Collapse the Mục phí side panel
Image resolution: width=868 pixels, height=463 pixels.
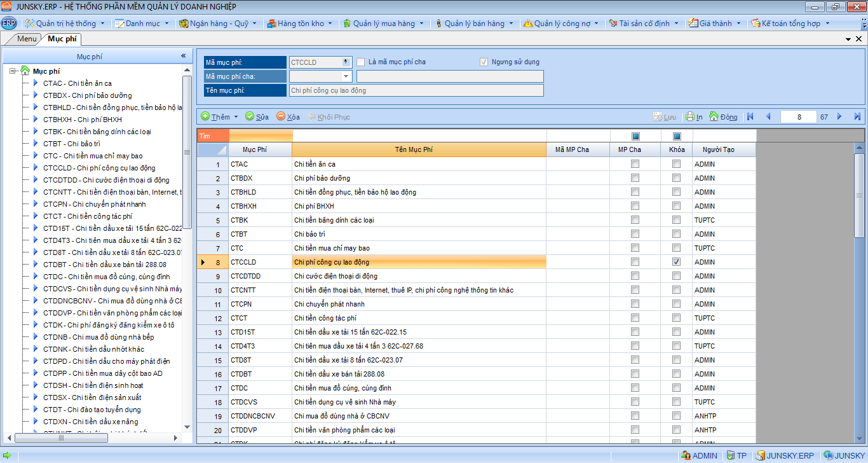coord(184,57)
